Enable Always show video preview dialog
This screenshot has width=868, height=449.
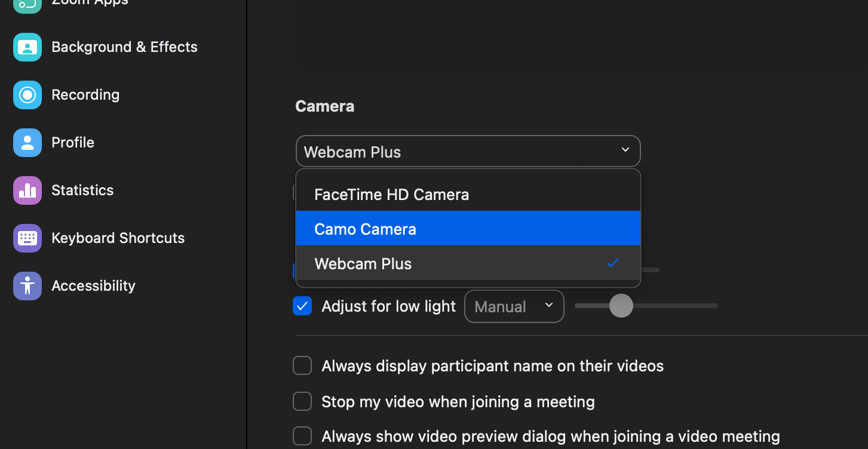(x=302, y=436)
